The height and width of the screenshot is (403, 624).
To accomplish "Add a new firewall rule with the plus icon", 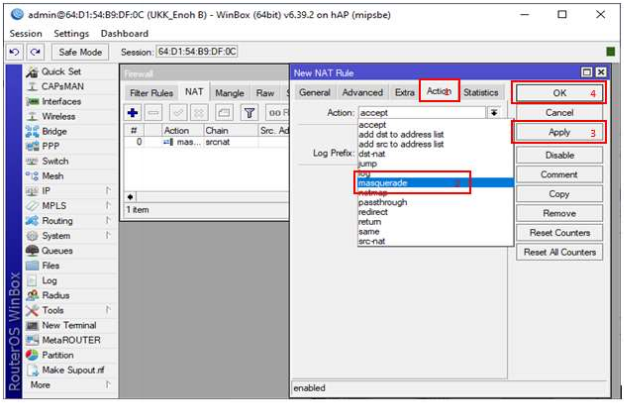I will [133, 113].
